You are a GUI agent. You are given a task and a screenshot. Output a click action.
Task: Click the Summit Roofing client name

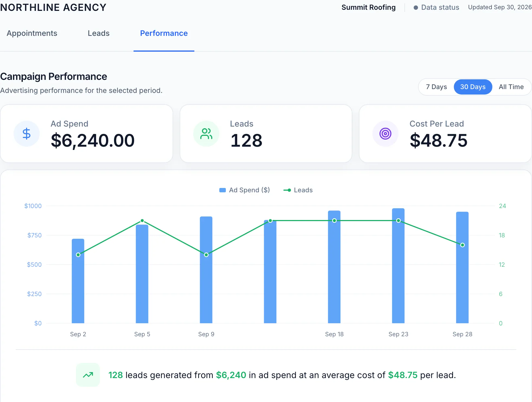tap(369, 7)
